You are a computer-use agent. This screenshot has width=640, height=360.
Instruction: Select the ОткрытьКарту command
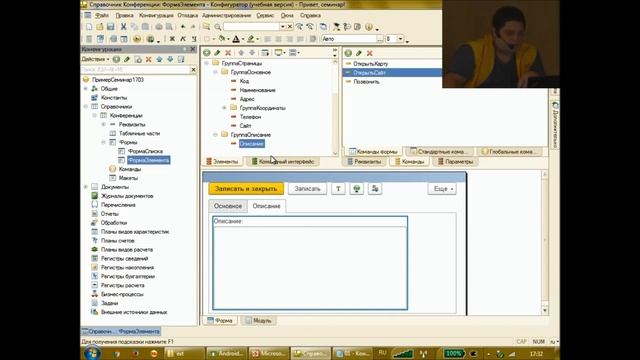coord(371,64)
